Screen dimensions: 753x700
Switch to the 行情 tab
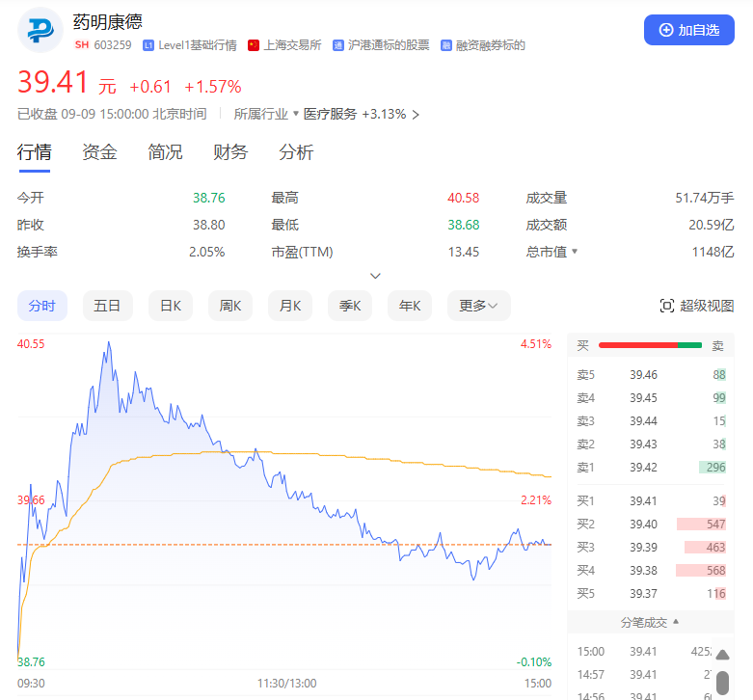(x=34, y=152)
